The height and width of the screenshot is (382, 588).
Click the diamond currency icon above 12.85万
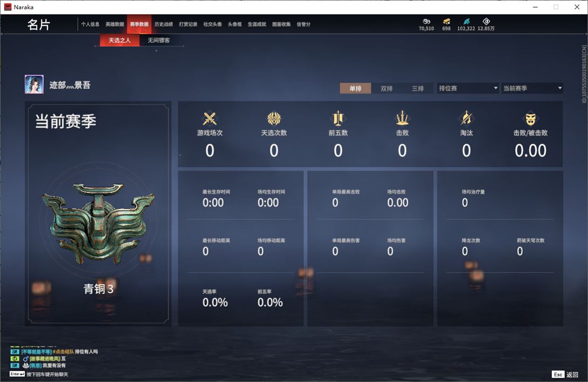coord(486,22)
